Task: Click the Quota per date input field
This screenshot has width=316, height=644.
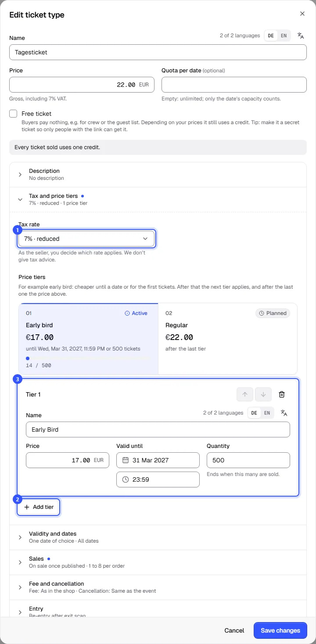Action: click(234, 85)
